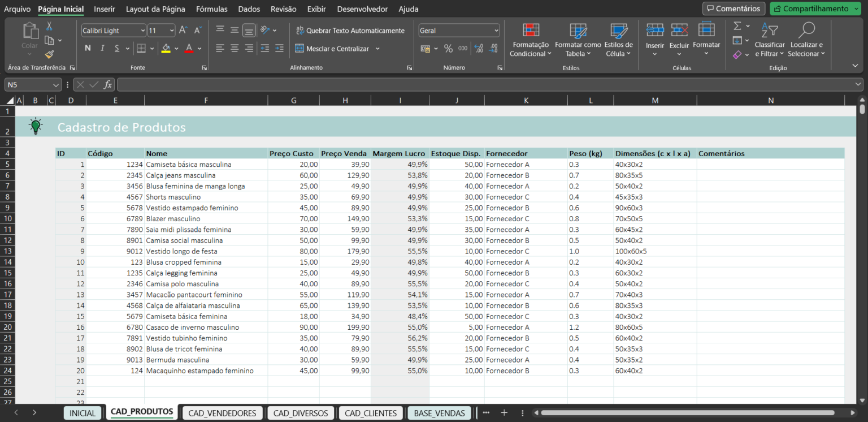This screenshot has height=422, width=868.
Task: Click Formatar como Tabela
Action: (x=578, y=40)
